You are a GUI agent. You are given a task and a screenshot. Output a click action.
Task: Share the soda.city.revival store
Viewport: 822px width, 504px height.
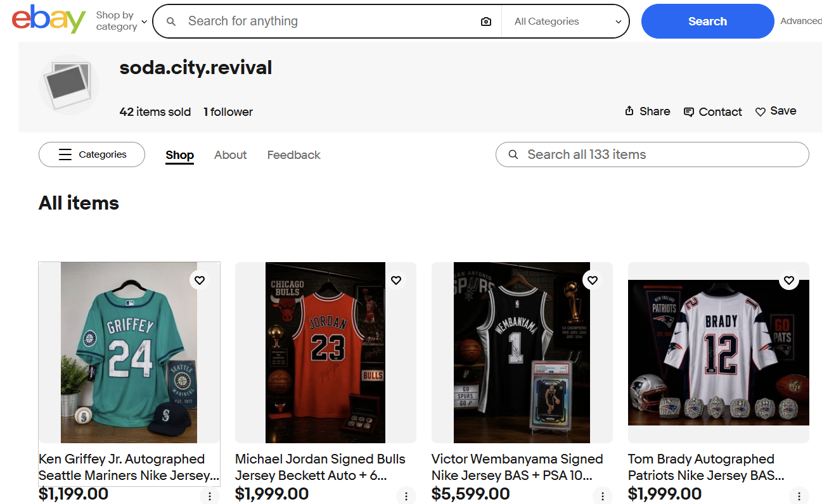[647, 111]
